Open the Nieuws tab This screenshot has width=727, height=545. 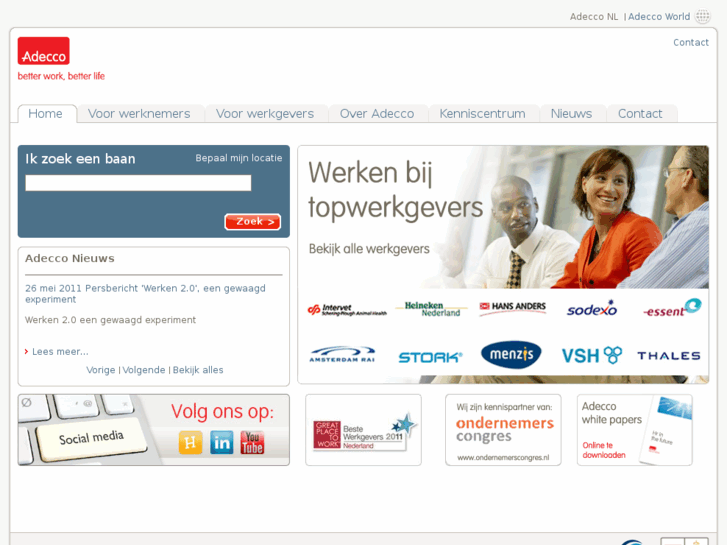tap(573, 114)
